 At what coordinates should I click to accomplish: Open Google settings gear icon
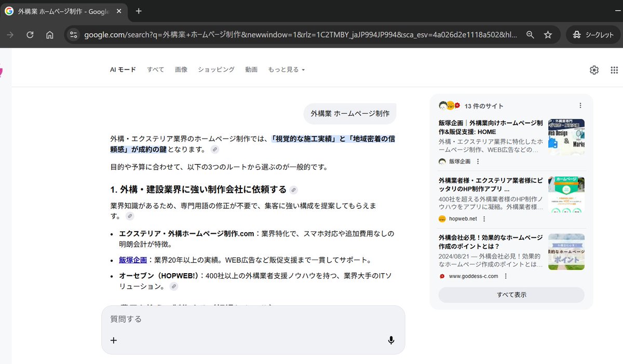(x=594, y=70)
